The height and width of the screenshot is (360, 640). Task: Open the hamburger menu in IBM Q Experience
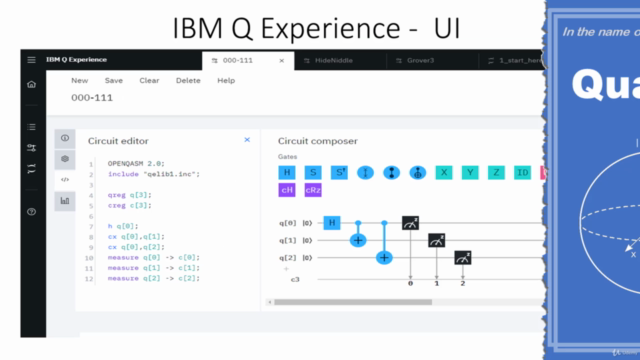31,60
